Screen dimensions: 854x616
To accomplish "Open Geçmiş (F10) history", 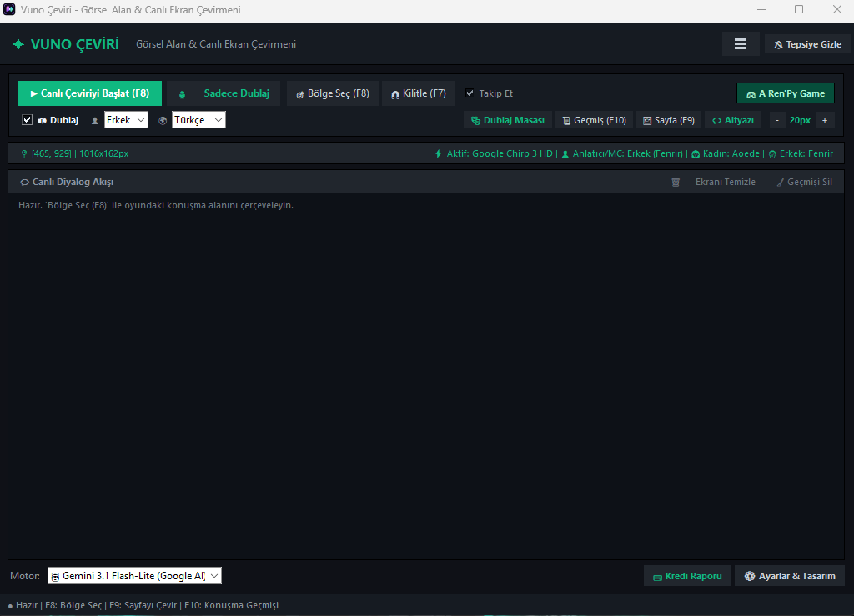I will coord(594,120).
